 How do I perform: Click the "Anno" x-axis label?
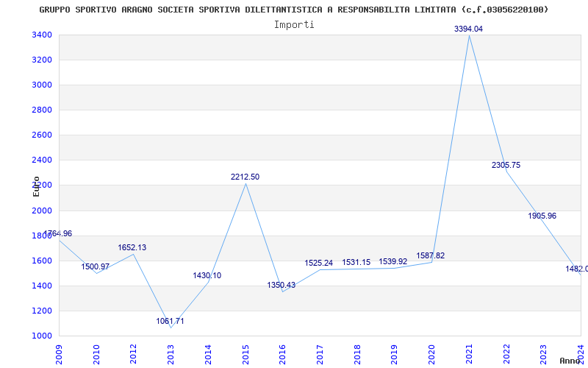point(570,361)
